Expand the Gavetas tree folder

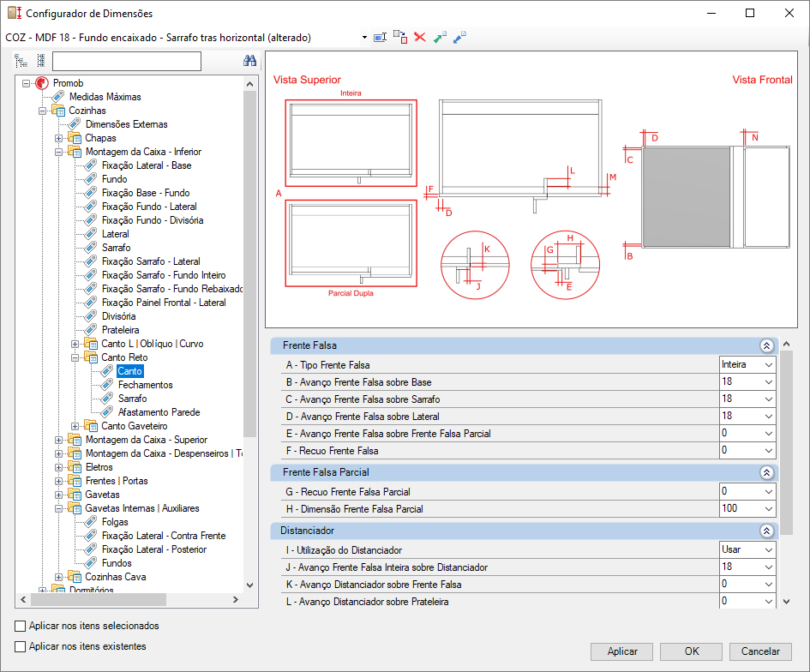59,495
